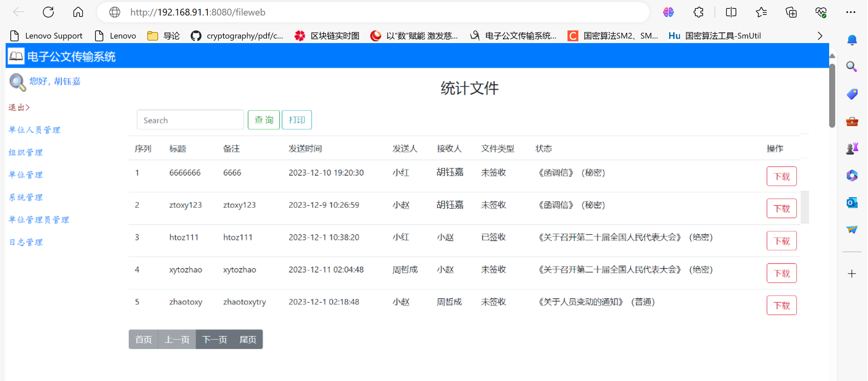This screenshot has height=381, width=868.
Task: Click the book logo icon in header
Action: (x=16, y=57)
